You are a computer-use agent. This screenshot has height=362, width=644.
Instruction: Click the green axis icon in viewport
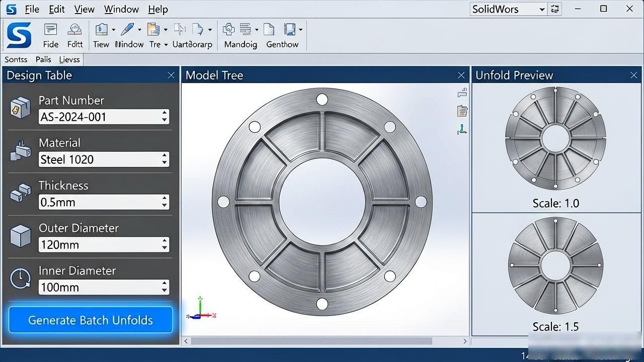pos(462,129)
